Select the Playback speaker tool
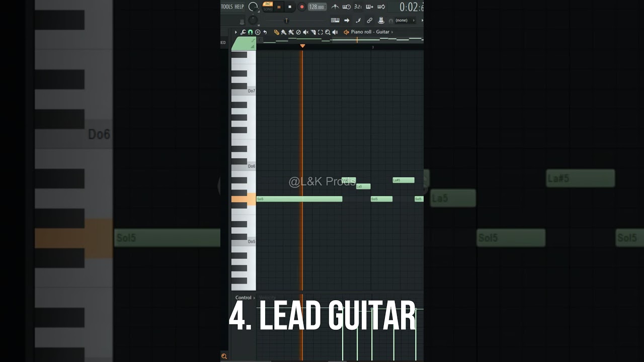Image resolution: width=644 pixels, height=362 pixels. pyautogui.click(x=335, y=32)
